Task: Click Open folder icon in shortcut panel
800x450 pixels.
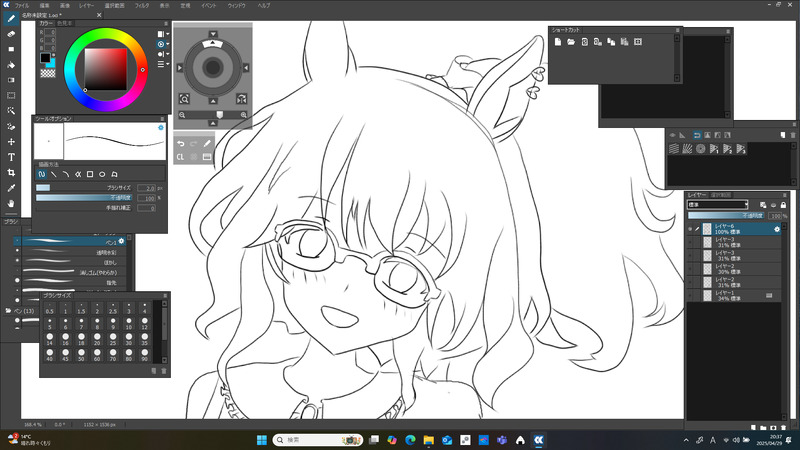Action: point(571,42)
